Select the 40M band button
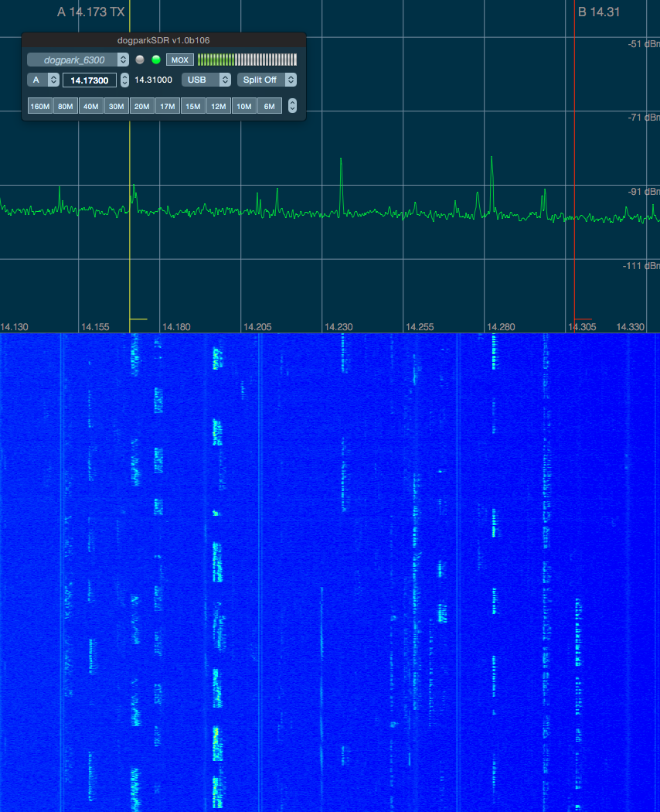 click(x=90, y=106)
